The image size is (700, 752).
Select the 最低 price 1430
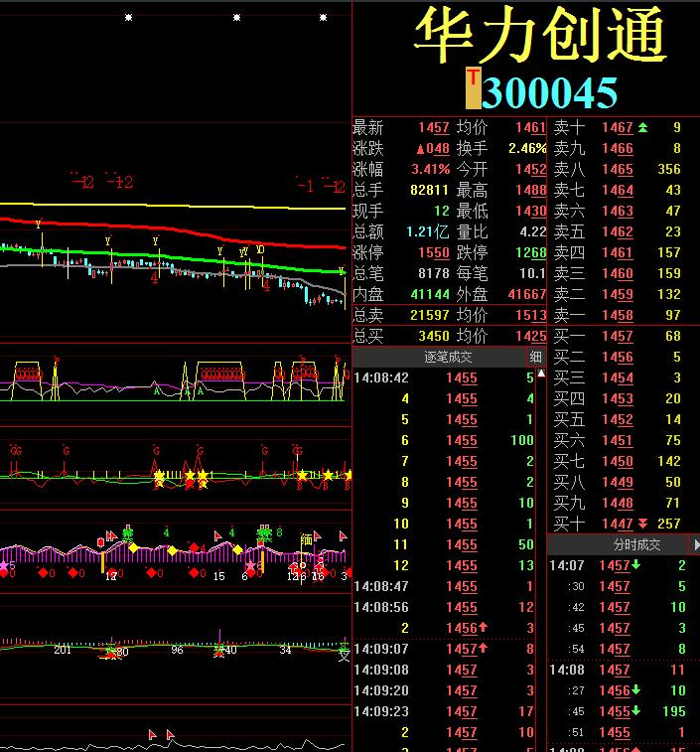coord(531,211)
